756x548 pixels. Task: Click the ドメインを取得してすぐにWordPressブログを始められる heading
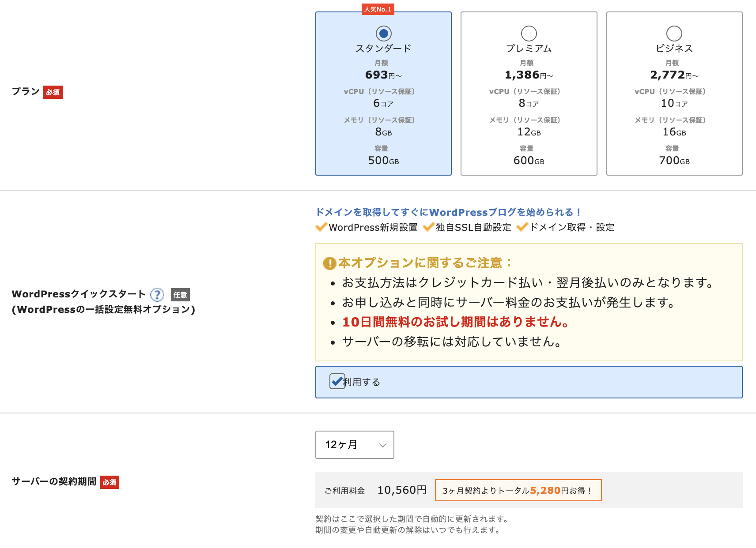(448, 212)
